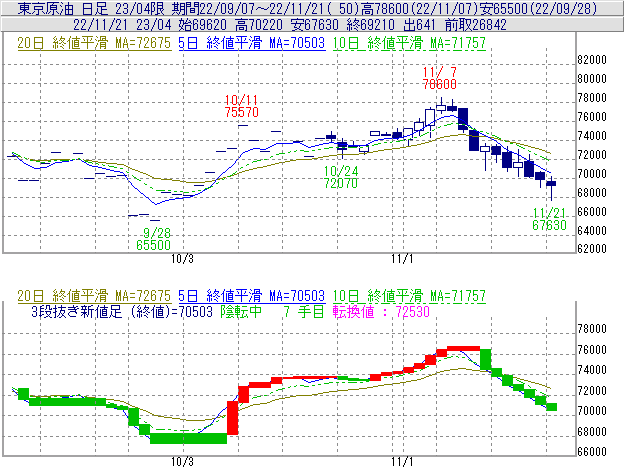This screenshot has height=475, width=624.
Task: Click the 82000 upper chart axis value
Action: [x=592, y=60]
